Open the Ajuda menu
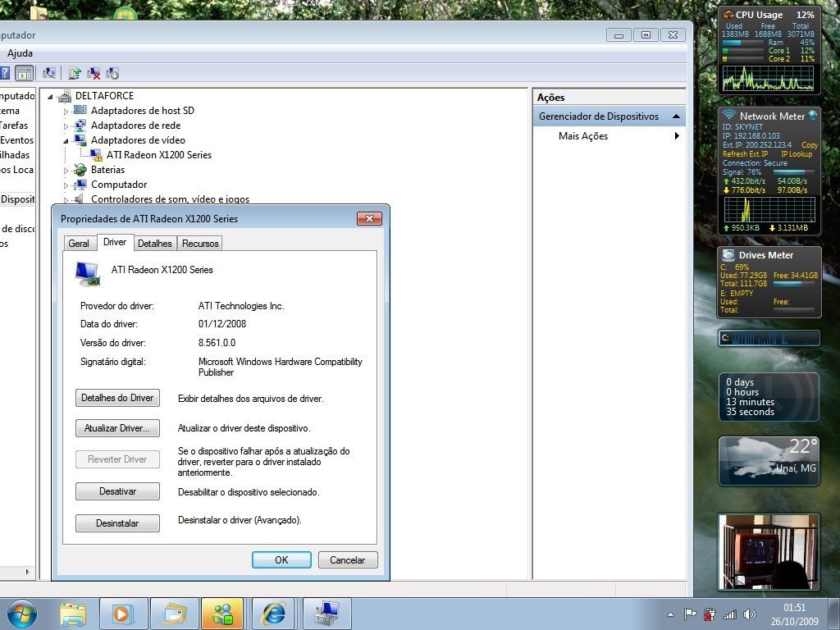 [20, 53]
